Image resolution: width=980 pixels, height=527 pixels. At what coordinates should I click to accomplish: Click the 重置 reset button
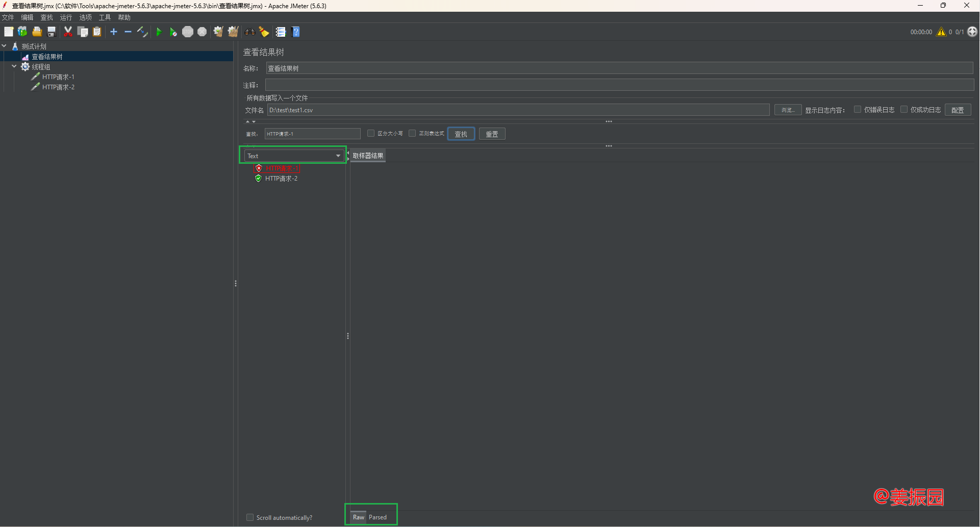pos(492,134)
